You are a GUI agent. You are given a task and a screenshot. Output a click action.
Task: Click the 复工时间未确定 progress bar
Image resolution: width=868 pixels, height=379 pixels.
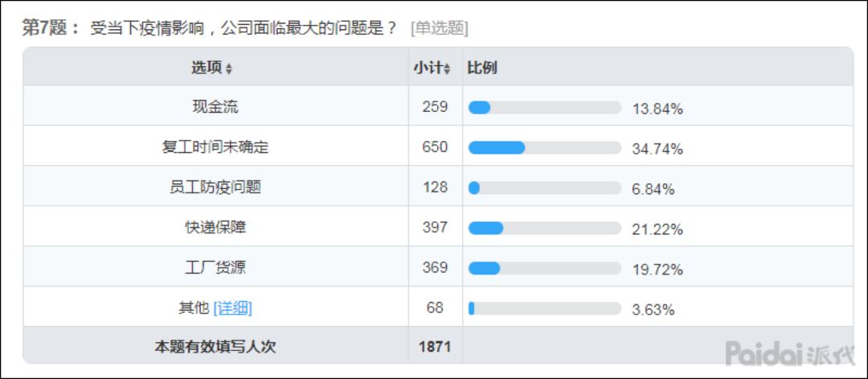(x=544, y=148)
